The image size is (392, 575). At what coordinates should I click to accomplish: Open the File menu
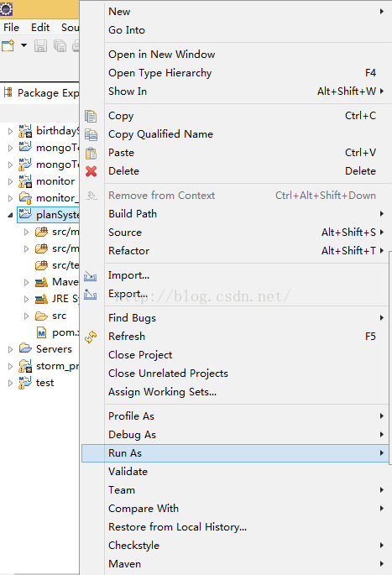coord(12,28)
